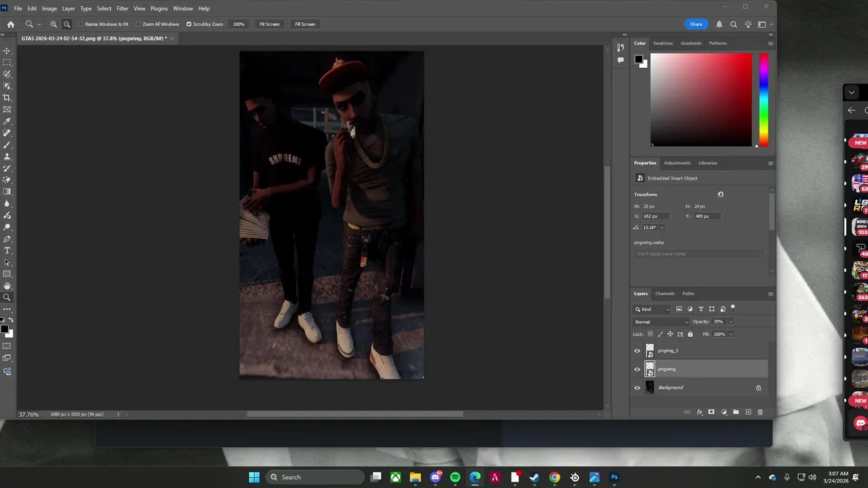Image resolution: width=868 pixels, height=488 pixels.
Task: Expand the layer Opacity slider dropdown
Action: point(730,322)
